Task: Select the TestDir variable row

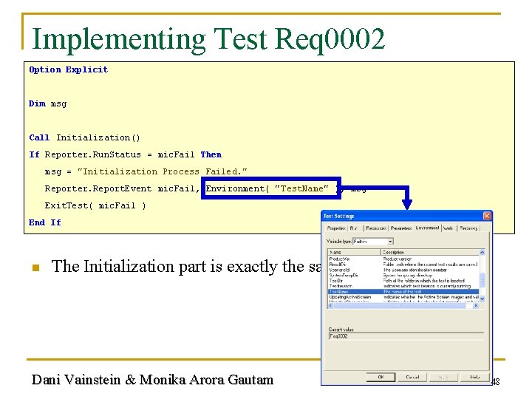Action: pyautogui.click(x=403, y=281)
